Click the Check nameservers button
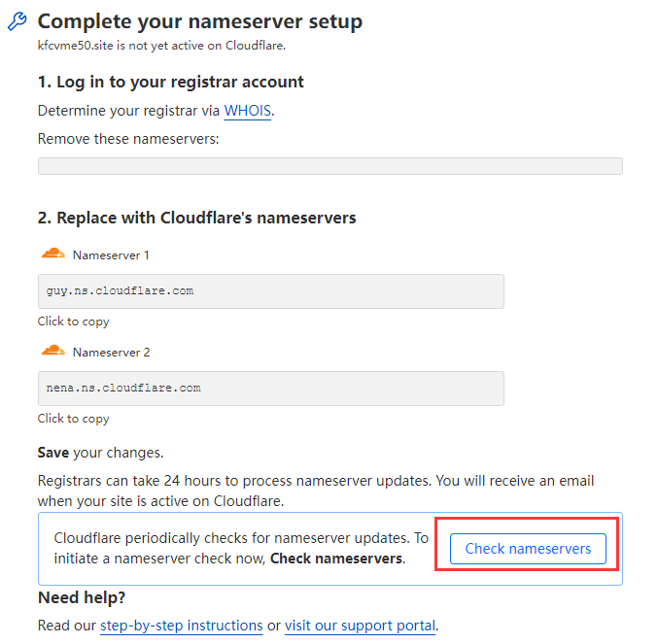 click(x=528, y=549)
